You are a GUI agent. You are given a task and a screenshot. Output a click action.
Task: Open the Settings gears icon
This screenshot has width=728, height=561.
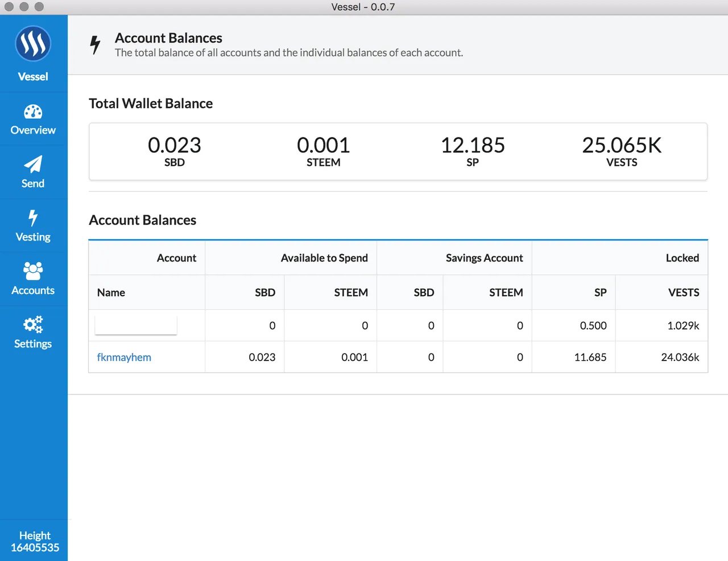click(x=33, y=325)
